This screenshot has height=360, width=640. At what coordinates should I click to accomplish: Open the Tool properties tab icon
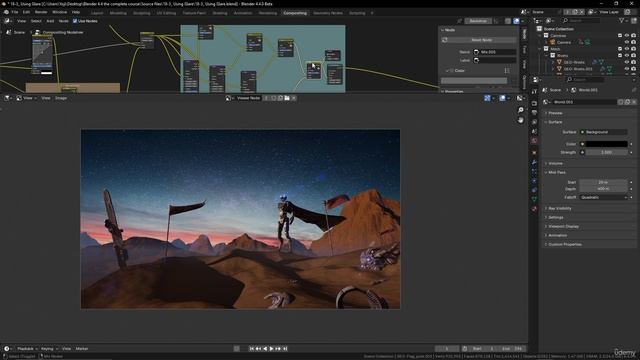[534, 92]
